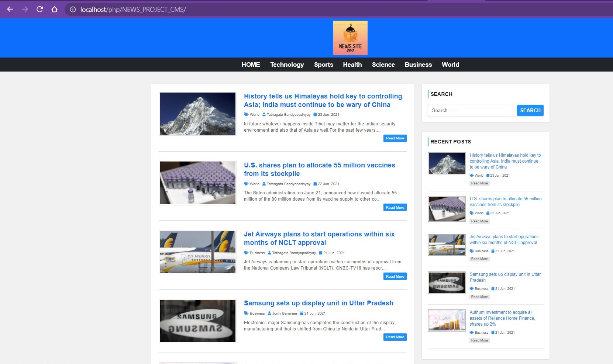Image resolution: width=613 pixels, height=364 pixels.
Task: Click calendar icon in recent post Samsung
Action: 493,288
